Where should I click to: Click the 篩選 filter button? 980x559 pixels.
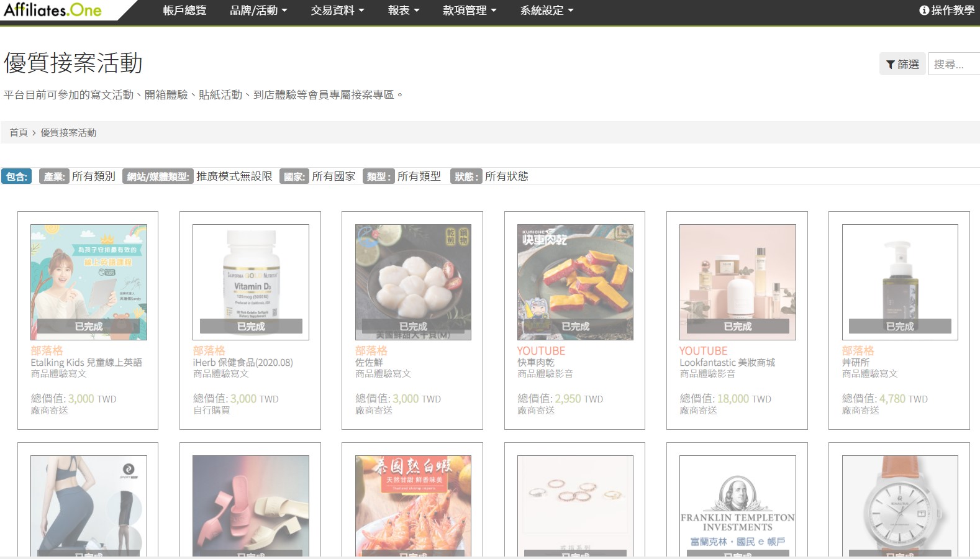pyautogui.click(x=902, y=64)
